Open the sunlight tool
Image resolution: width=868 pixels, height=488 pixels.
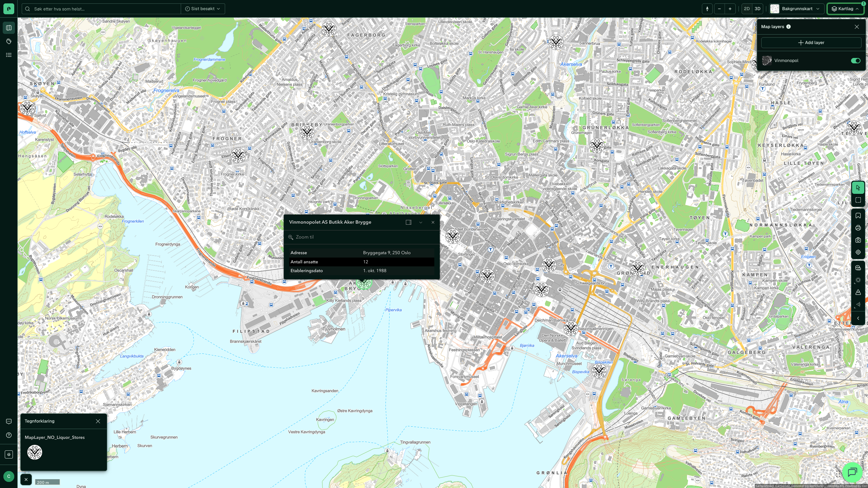click(858, 280)
